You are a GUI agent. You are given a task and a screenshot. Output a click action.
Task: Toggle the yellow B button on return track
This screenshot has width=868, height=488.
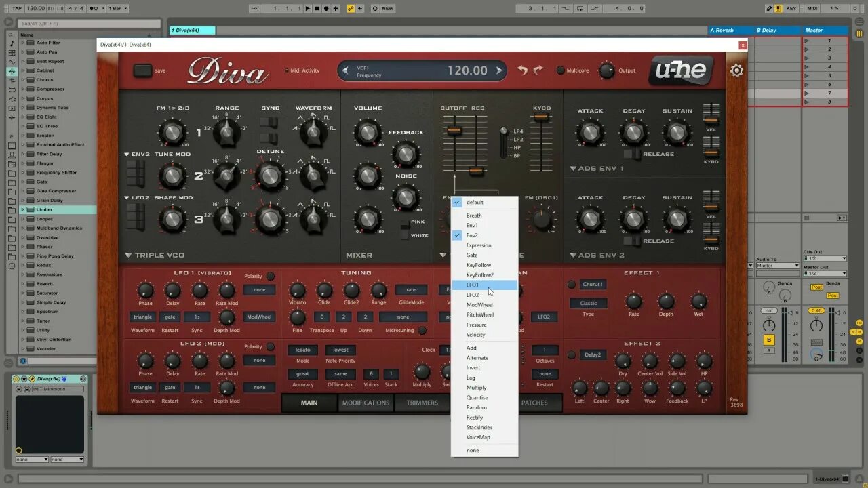[769, 339]
